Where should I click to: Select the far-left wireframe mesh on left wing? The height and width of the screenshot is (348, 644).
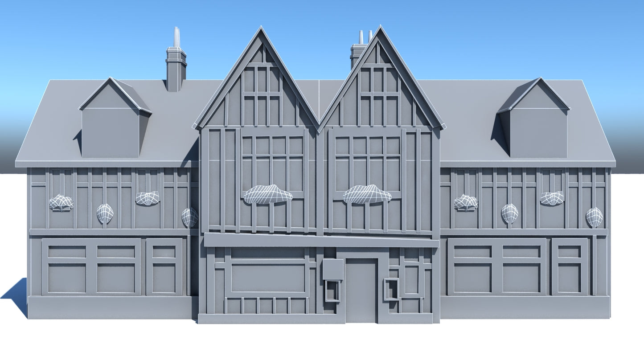pyautogui.click(x=61, y=202)
